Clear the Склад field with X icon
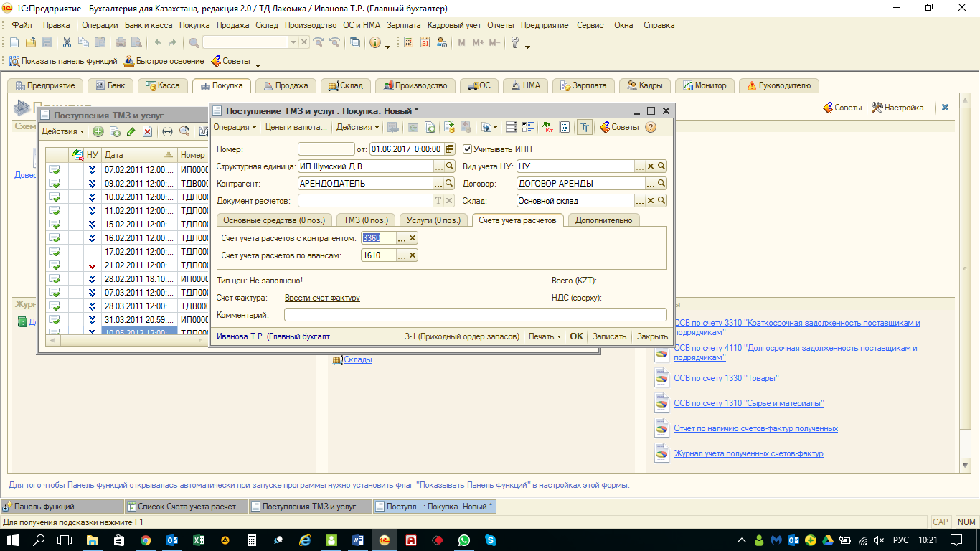The width and height of the screenshot is (980, 551). point(651,201)
